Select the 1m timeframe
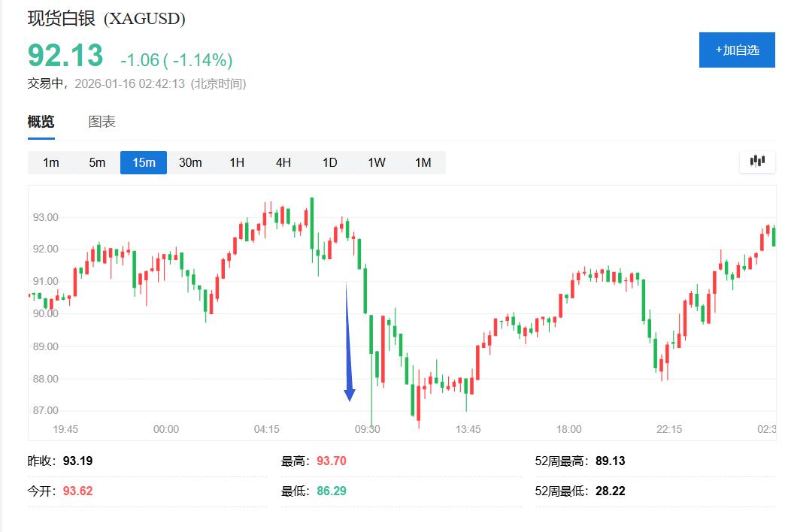Image resolution: width=785 pixels, height=532 pixels. [51, 162]
